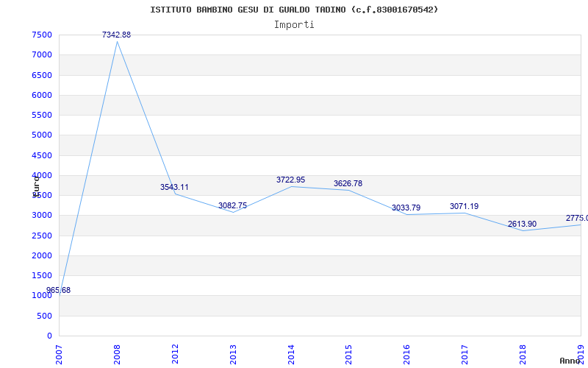
Task: Click the chart title ISTITUTO BAMBINO GESU
Action: coord(294,10)
